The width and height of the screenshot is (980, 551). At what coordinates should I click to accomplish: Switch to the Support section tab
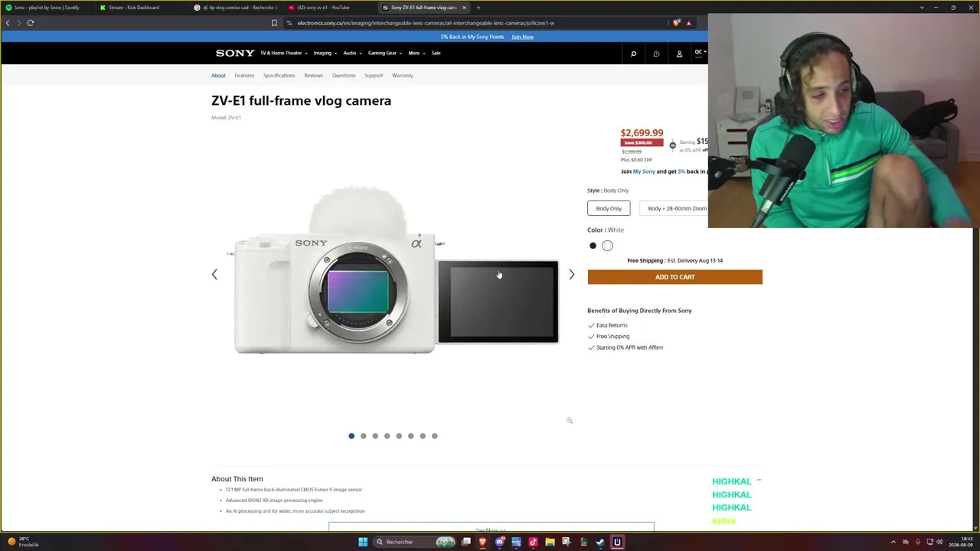(374, 75)
